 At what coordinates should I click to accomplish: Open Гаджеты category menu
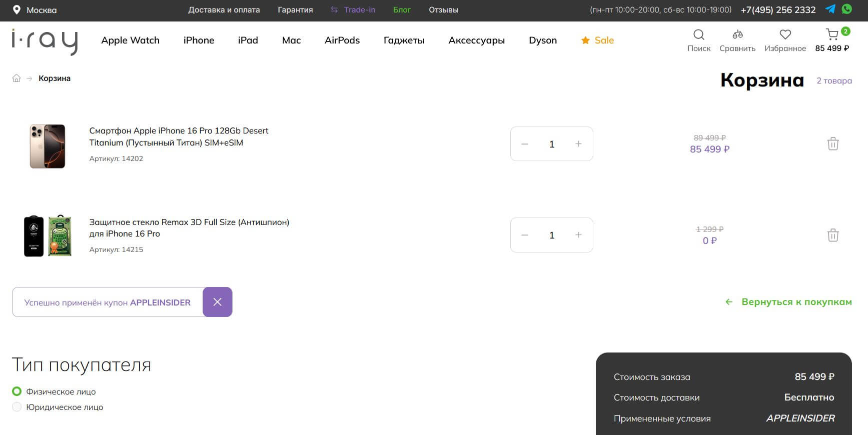pyautogui.click(x=404, y=40)
